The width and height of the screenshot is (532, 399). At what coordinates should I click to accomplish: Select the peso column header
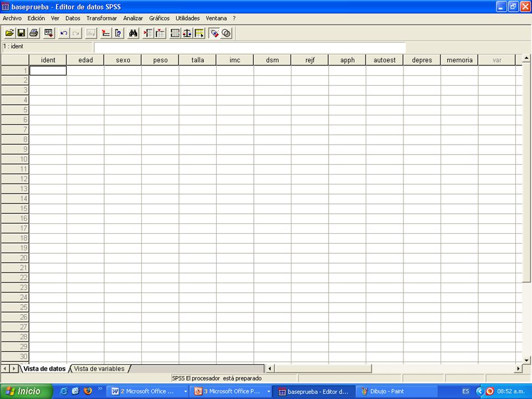[160, 60]
